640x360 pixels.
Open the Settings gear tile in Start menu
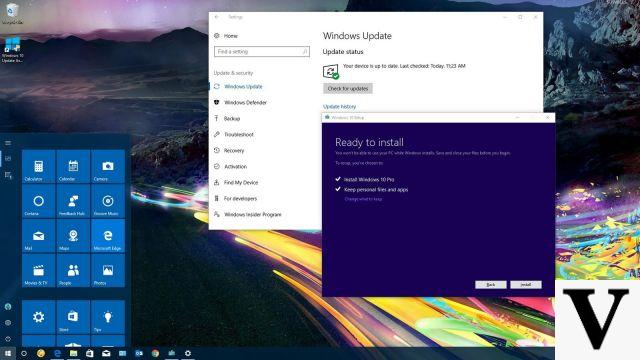[x=38, y=317]
